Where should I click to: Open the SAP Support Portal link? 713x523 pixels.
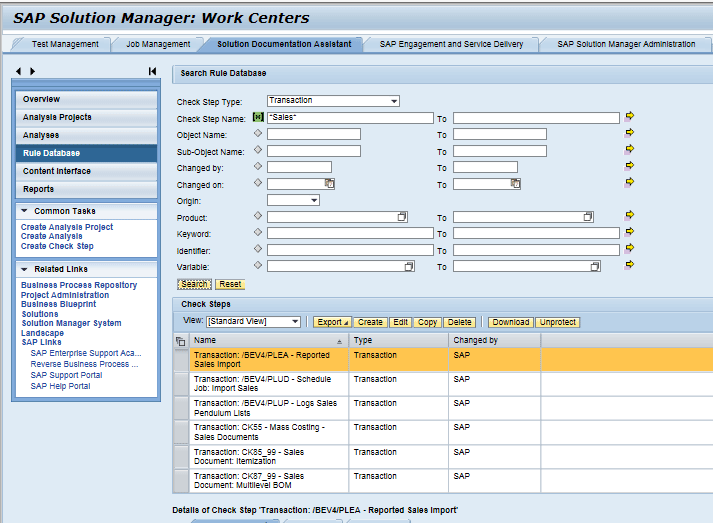click(x=66, y=375)
